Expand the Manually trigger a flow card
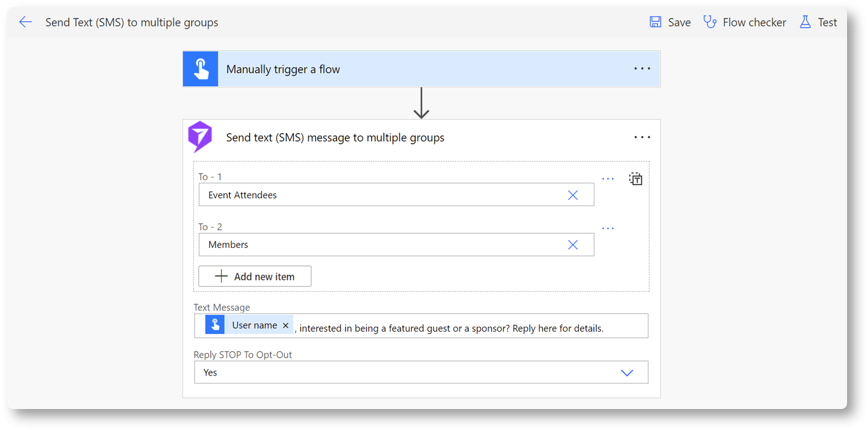The width and height of the screenshot is (868, 430). [419, 69]
